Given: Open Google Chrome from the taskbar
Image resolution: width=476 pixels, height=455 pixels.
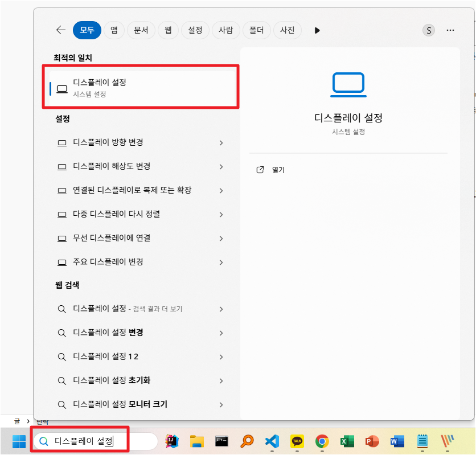Looking at the screenshot, I should 322,441.
